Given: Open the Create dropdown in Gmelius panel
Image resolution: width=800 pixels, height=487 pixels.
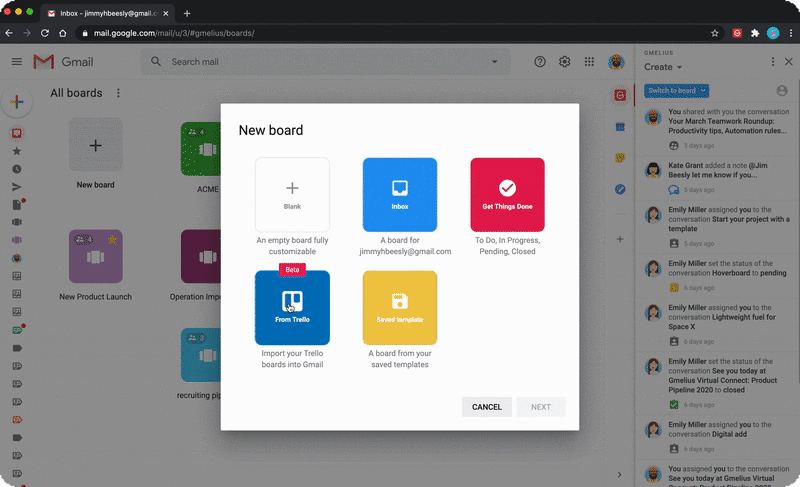Looking at the screenshot, I should (663, 67).
